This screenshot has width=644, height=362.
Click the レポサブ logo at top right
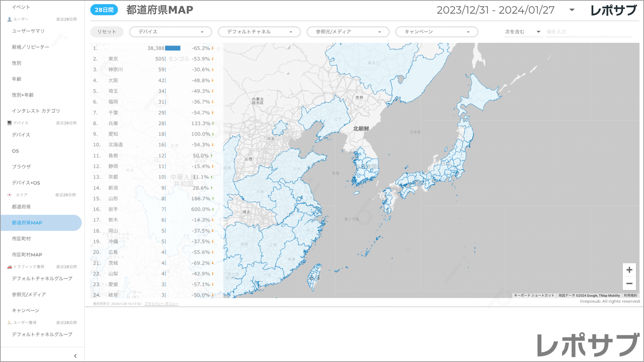coord(613,10)
